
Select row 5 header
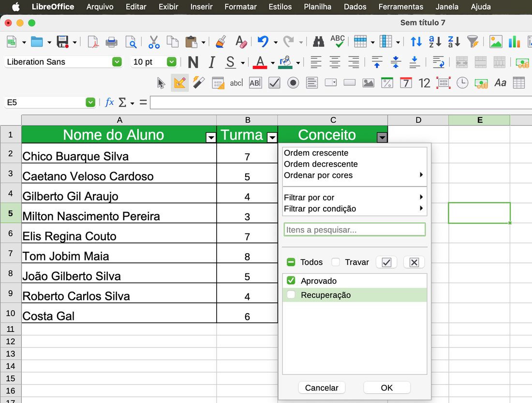pyautogui.click(x=11, y=213)
